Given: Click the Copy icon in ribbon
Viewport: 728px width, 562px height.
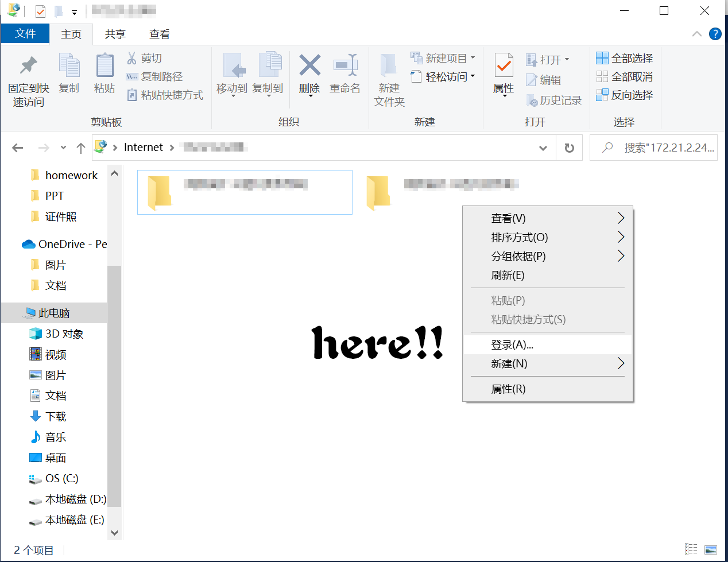Looking at the screenshot, I should click(x=69, y=65).
